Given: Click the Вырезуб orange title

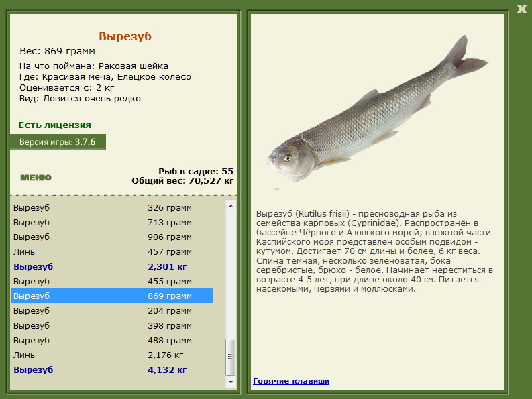Looking at the screenshot, I should click(x=125, y=36).
